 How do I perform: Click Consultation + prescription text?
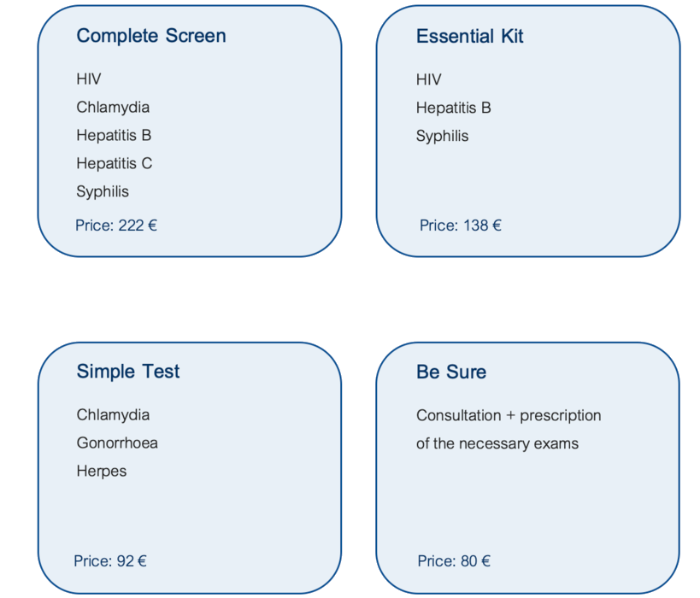(509, 416)
